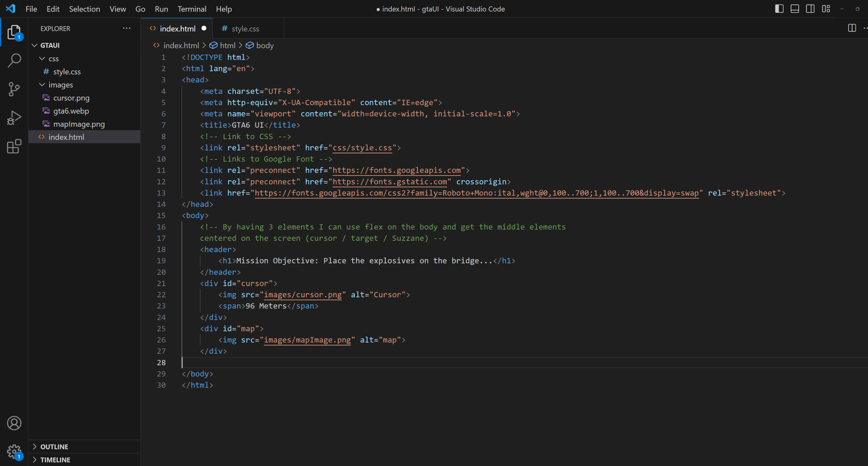Open the Accounts icon in activity bar

(14, 423)
